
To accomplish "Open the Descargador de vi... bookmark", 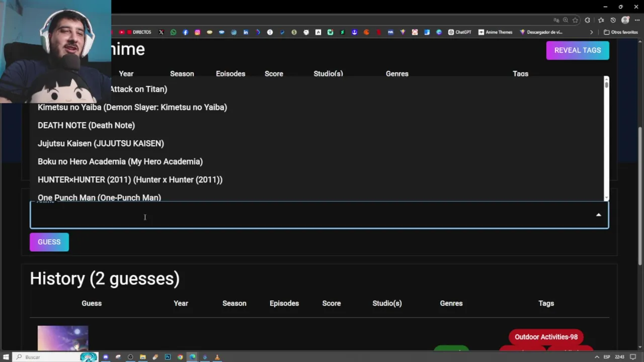I will tap(541, 32).
